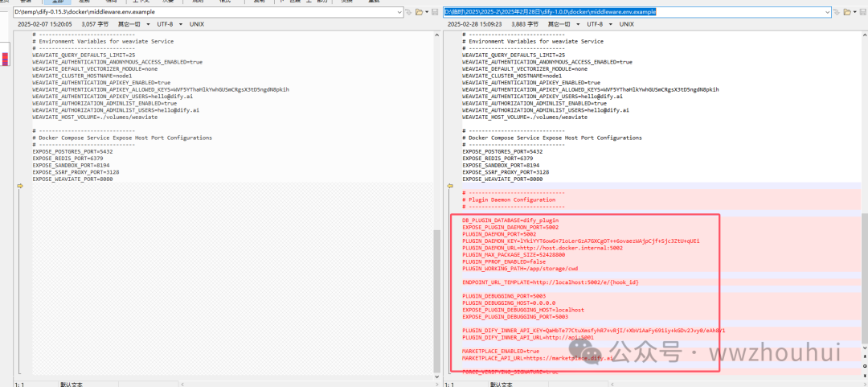Click EXPOSE_POSTGRES_PORT=5432 line in left pane
Screen dimensions: 868x387
73,151
